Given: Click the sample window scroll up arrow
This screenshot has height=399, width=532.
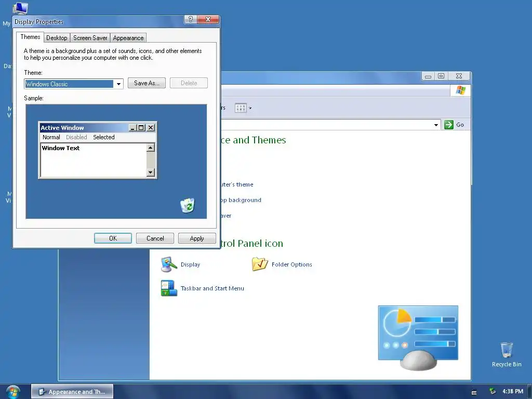Looking at the screenshot, I should click(x=151, y=148).
